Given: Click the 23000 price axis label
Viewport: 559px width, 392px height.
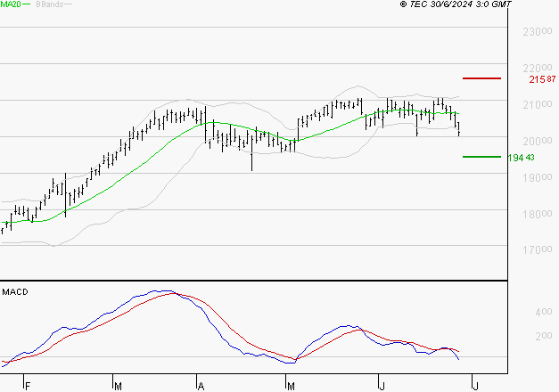Looking at the screenshot, I should tap(538, 32).
